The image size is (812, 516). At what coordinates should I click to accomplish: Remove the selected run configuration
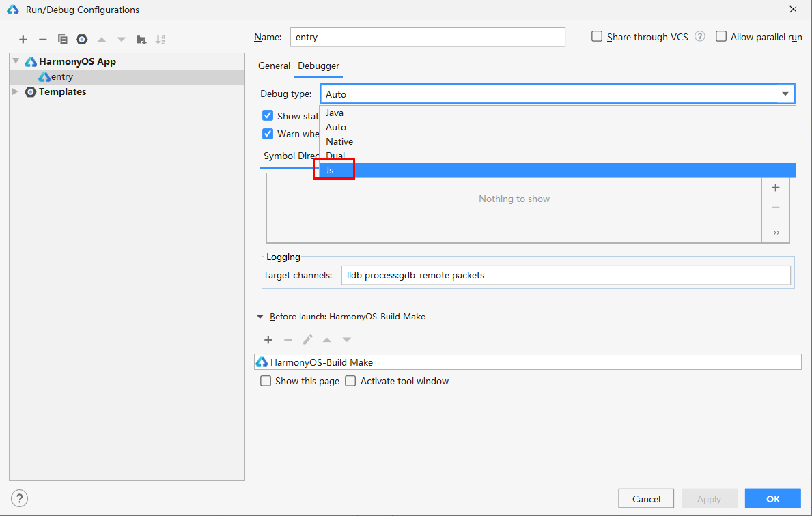[43, 40]
